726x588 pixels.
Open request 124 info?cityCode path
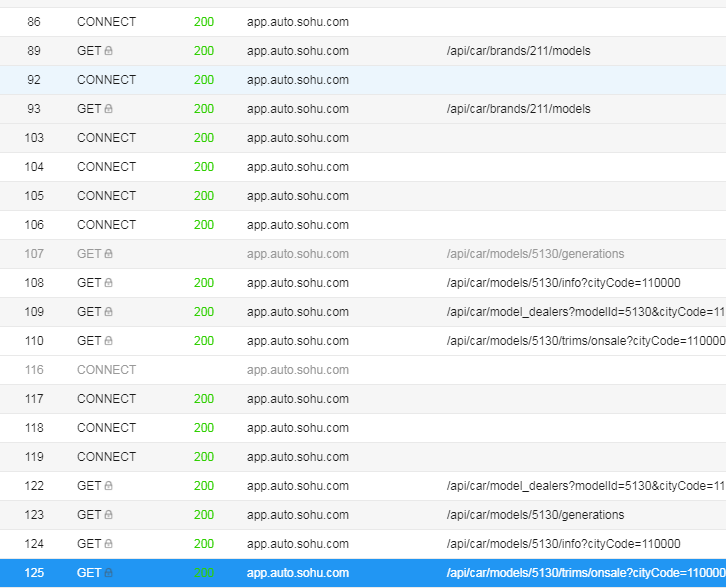pyautogui.click(x=563, y=544)
